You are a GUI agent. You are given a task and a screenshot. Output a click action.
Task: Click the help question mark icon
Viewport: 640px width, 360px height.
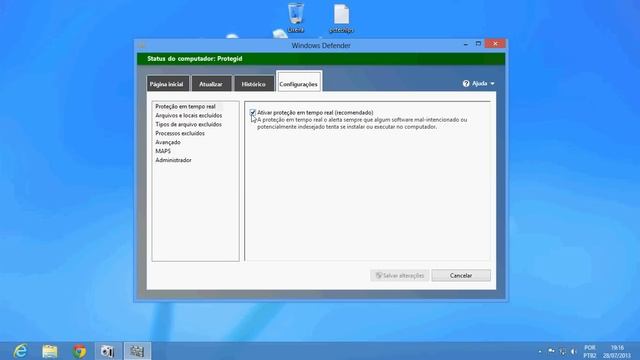coord(466,83)
